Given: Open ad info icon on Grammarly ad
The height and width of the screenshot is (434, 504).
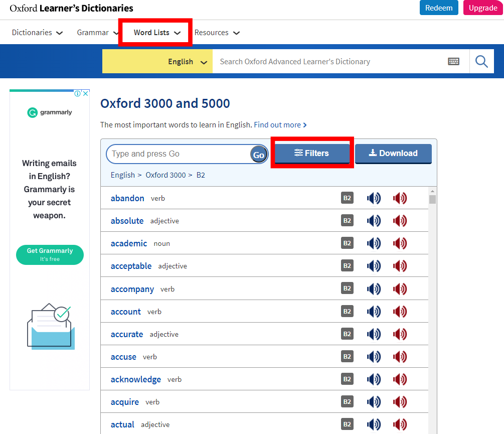Looking at the screenshot, I should (77, 93).
